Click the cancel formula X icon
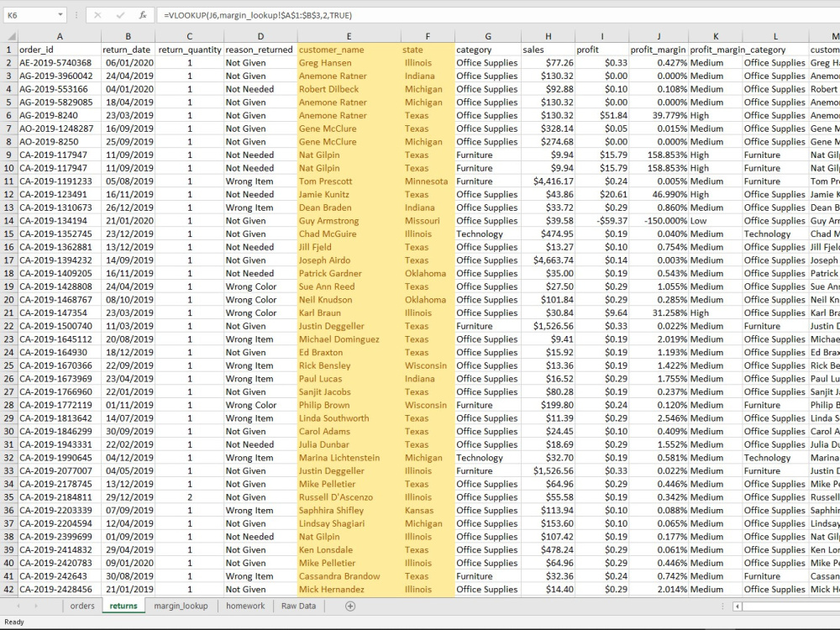The image size is (840, 630). tap(97, 15)
